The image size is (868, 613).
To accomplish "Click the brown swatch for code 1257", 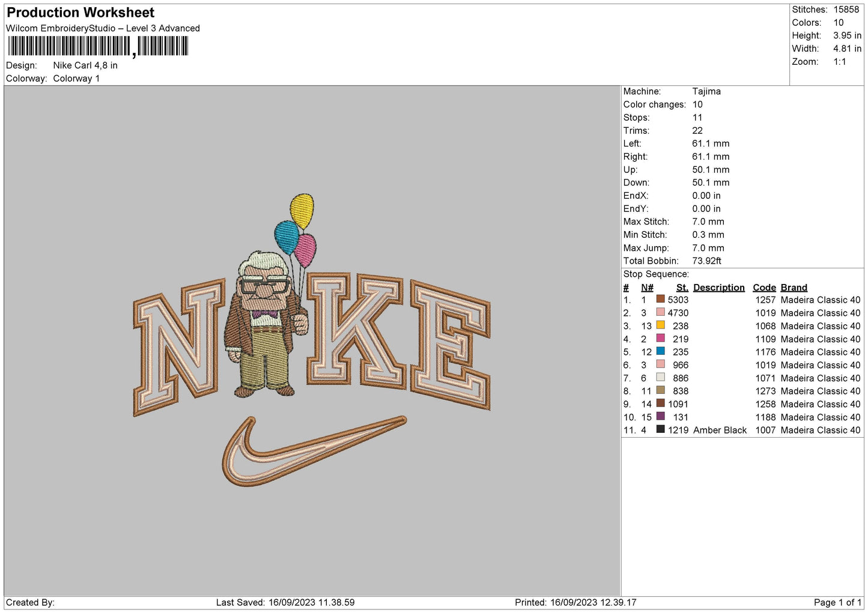I will point(660,299).
